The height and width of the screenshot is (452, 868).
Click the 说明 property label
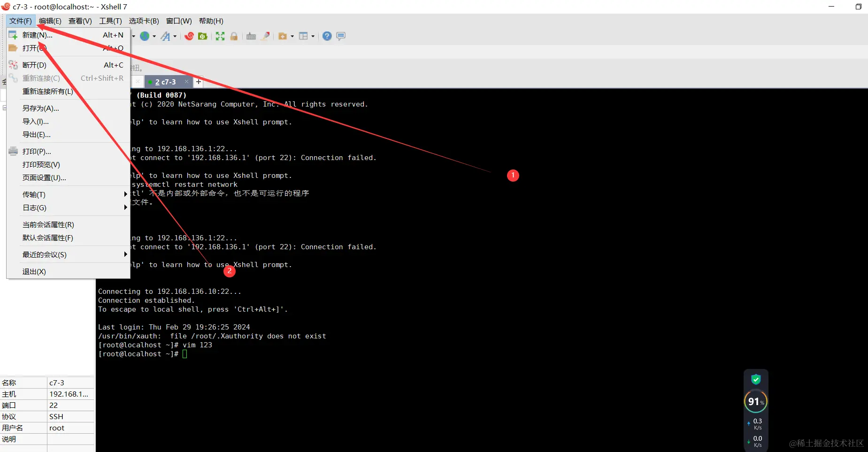coord(9,439)
